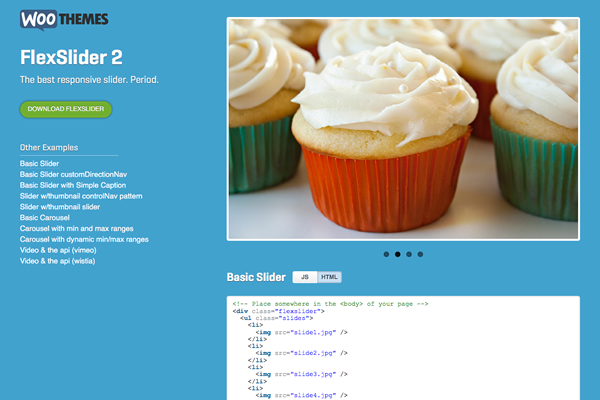Click the cupcake slide image

tap(403, 129)
